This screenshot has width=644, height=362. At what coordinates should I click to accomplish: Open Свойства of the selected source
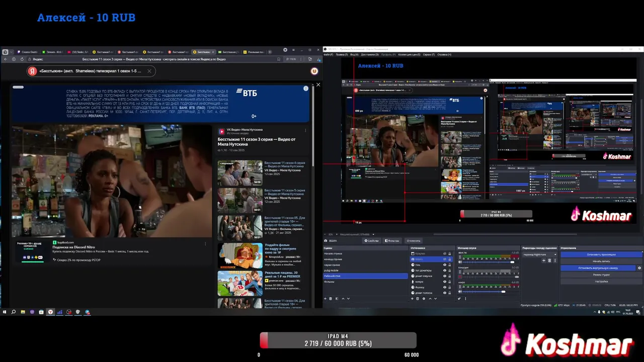[372, 240]
